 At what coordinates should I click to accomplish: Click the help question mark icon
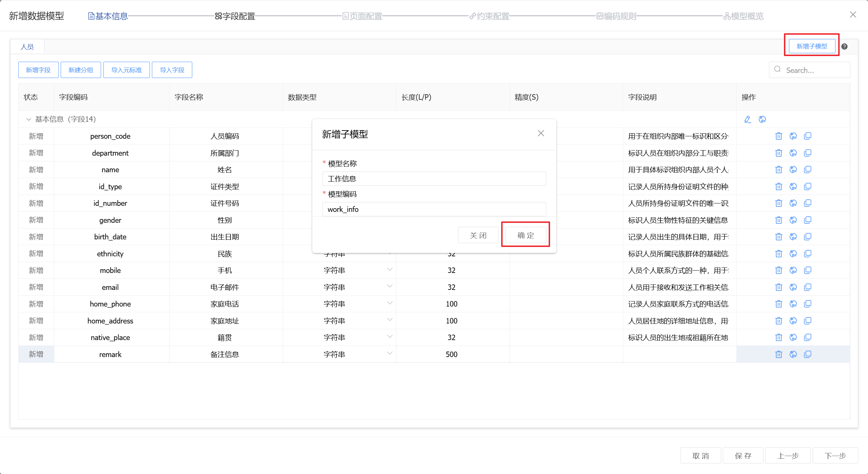pos(845,46)
